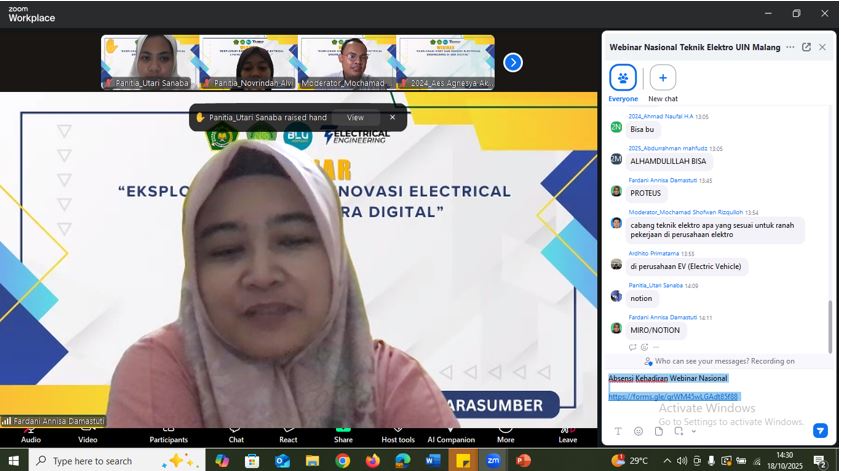Open the emoji picker in chat
The width and height of the screenshot is (841, 471).
coord(638,431)
